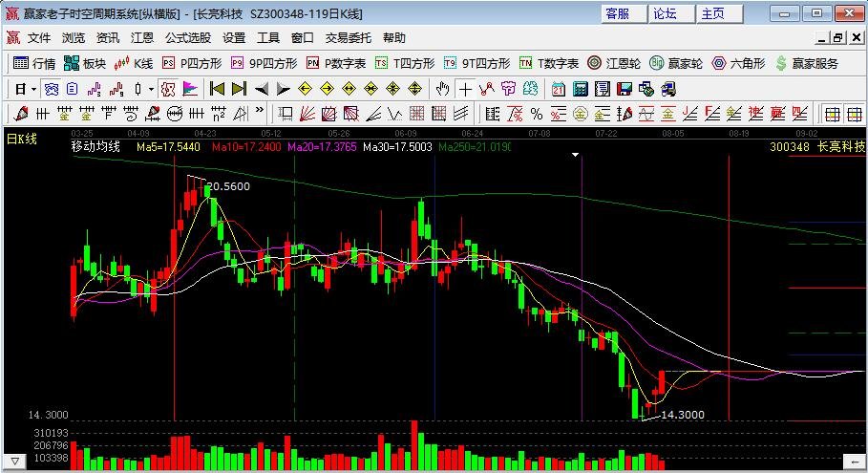Select the circled 金 golden ratio tool
Image resolution: width=868 pixels, height=473 pixels.
pyautogui.click(x=581, y=114)
